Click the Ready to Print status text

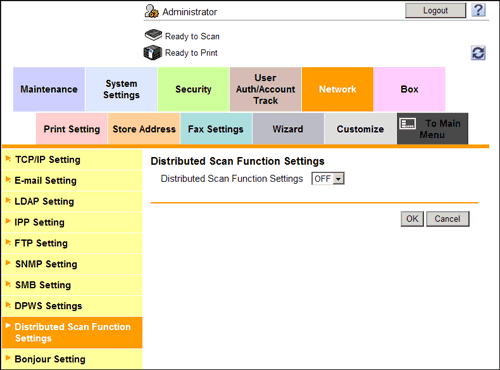(191, 53)
